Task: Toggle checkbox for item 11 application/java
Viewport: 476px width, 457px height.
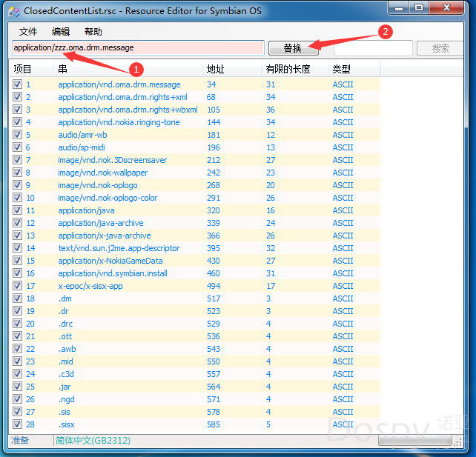Action: coord(17,210)
